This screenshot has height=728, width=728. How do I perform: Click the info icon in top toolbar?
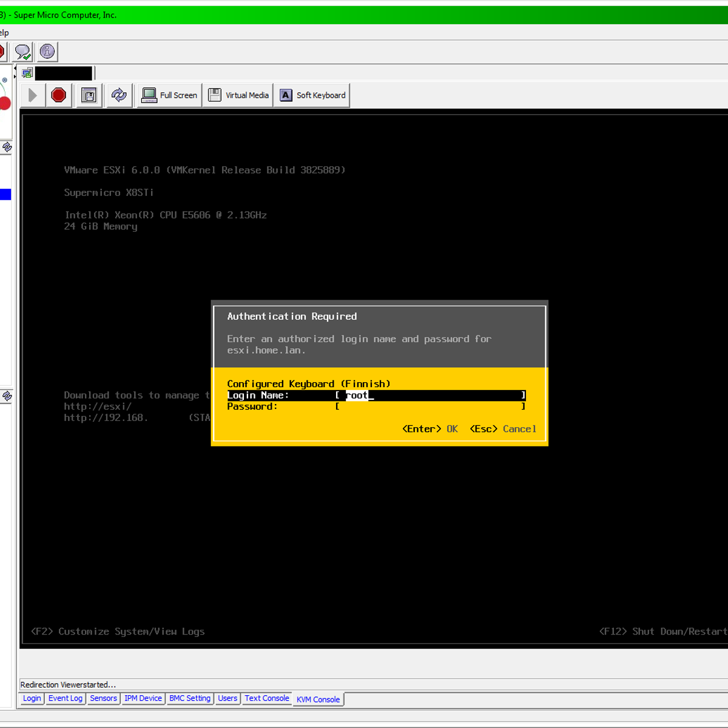[x=47, y=52]
